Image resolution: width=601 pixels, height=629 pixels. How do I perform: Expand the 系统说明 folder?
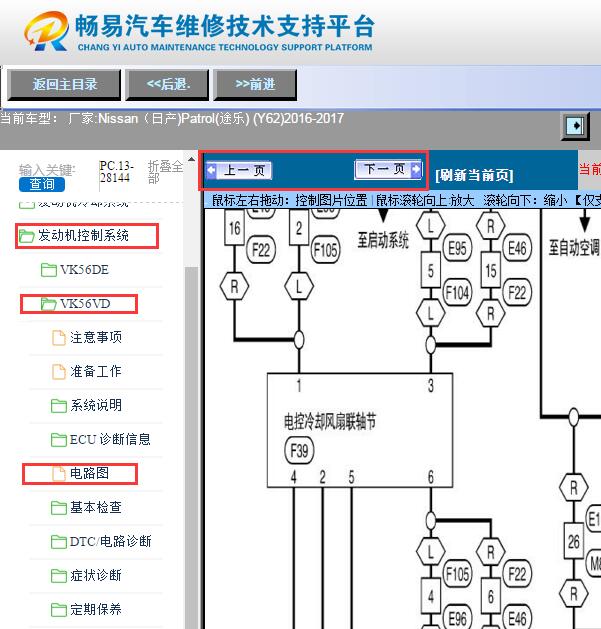[x=96, y=406]
